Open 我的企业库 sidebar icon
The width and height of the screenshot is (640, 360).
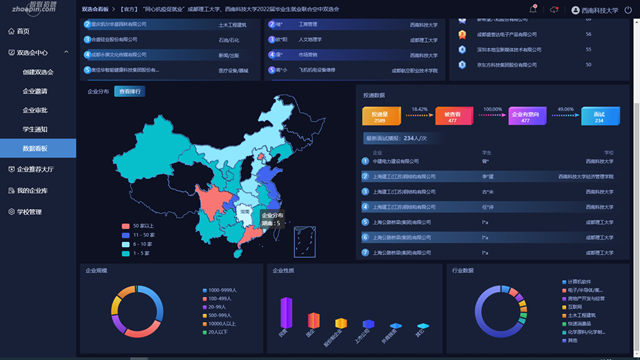click(11, 191)
